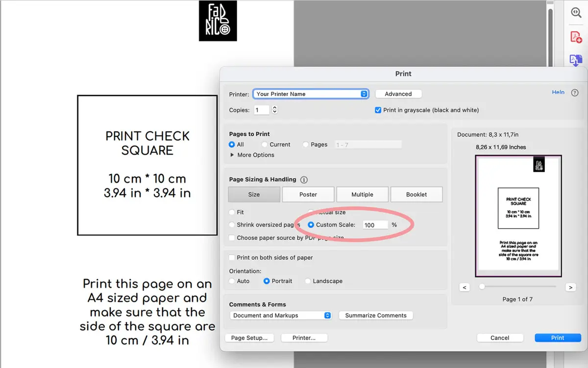Choose Shrink oversized pages option
The image size is (588, 368).
232,225
